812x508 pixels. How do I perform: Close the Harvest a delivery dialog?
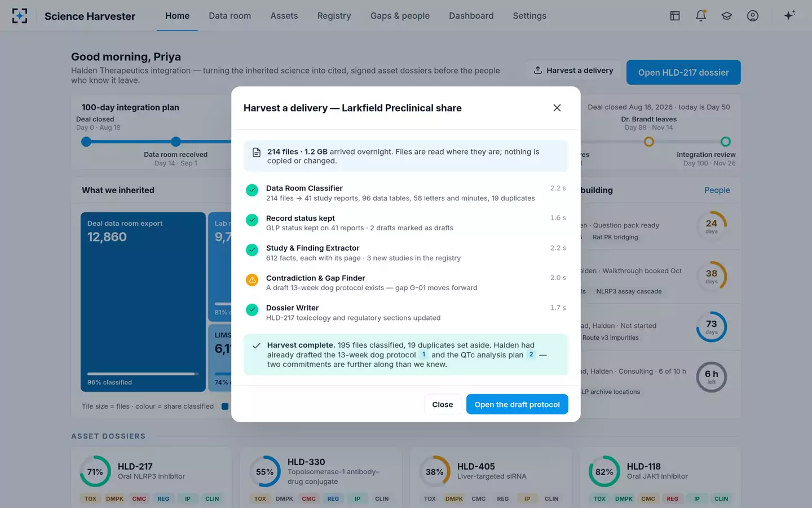(x=557, y=108)
